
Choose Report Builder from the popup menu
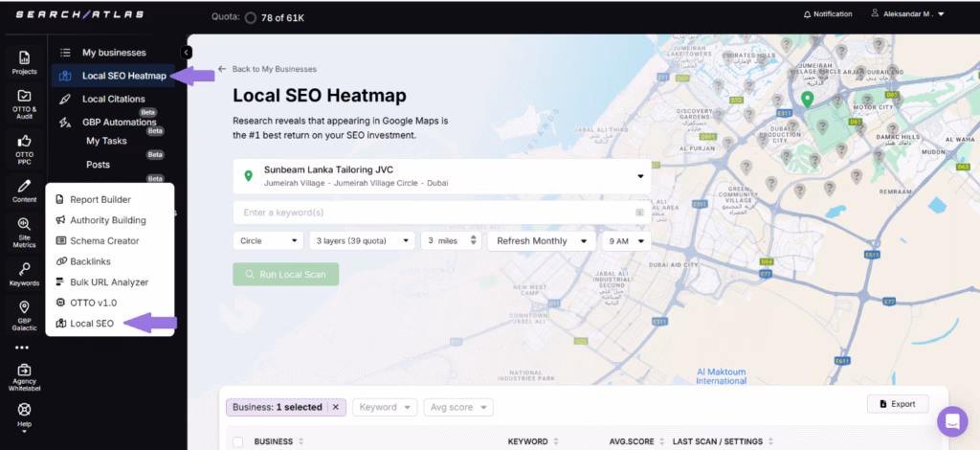pyautogui.click(x=100, y=200)
